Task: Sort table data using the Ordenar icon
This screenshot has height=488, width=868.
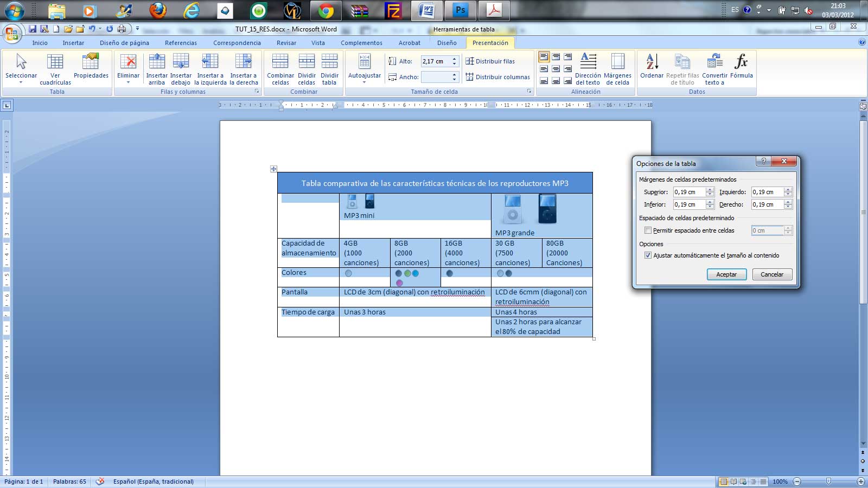Action: pos(652,68)
